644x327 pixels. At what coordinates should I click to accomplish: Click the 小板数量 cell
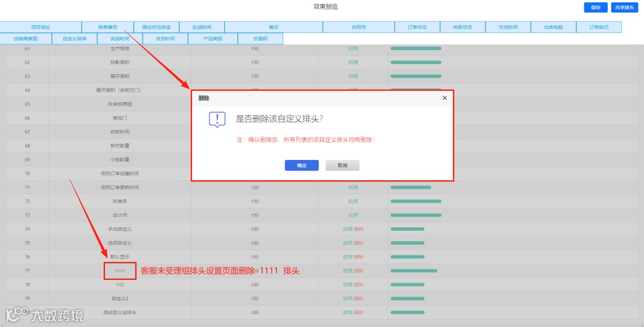[x=120, y=160]
